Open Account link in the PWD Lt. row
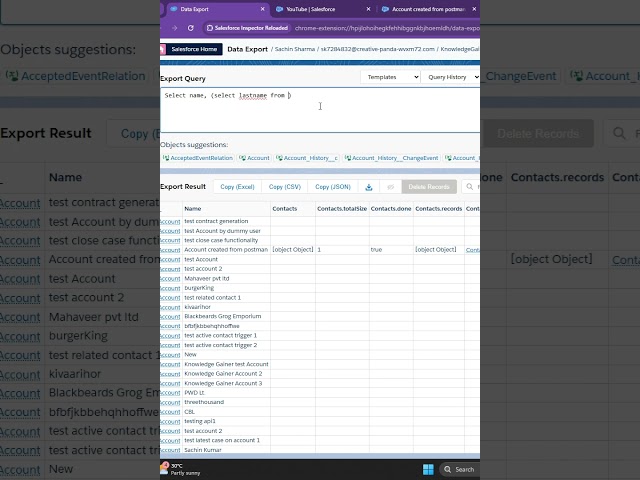 click(170, 393)
